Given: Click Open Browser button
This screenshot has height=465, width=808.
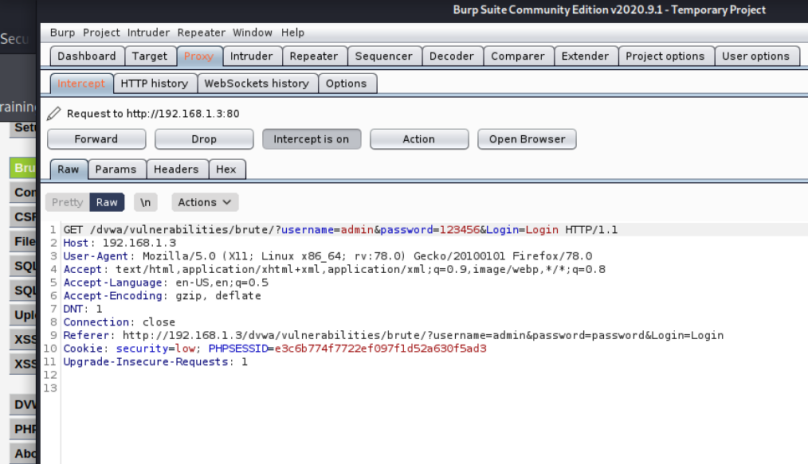Looking at the screenshot, I should pos(527,139).
